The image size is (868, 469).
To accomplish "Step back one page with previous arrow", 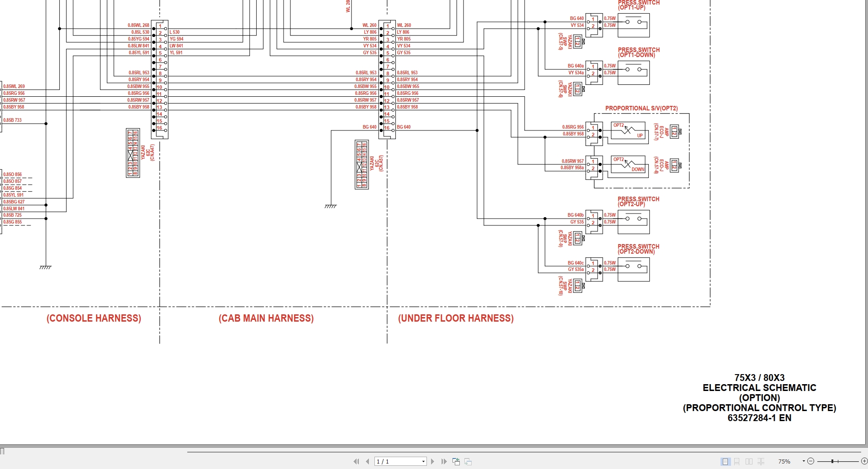I will 368,461.
